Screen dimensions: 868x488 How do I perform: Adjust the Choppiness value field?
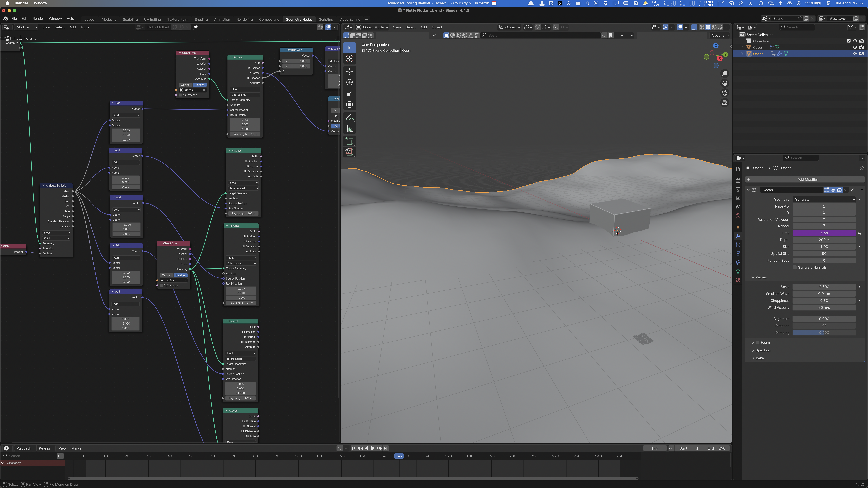824,301
